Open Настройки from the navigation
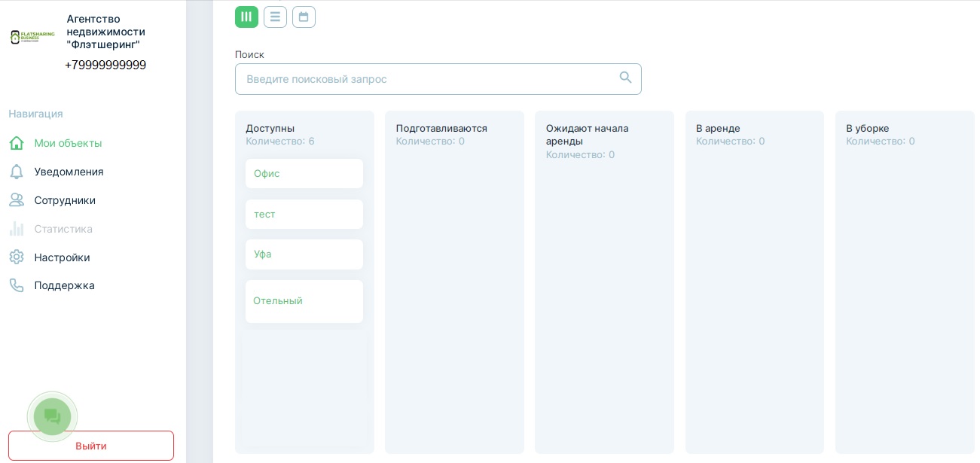 click(62, 257)
